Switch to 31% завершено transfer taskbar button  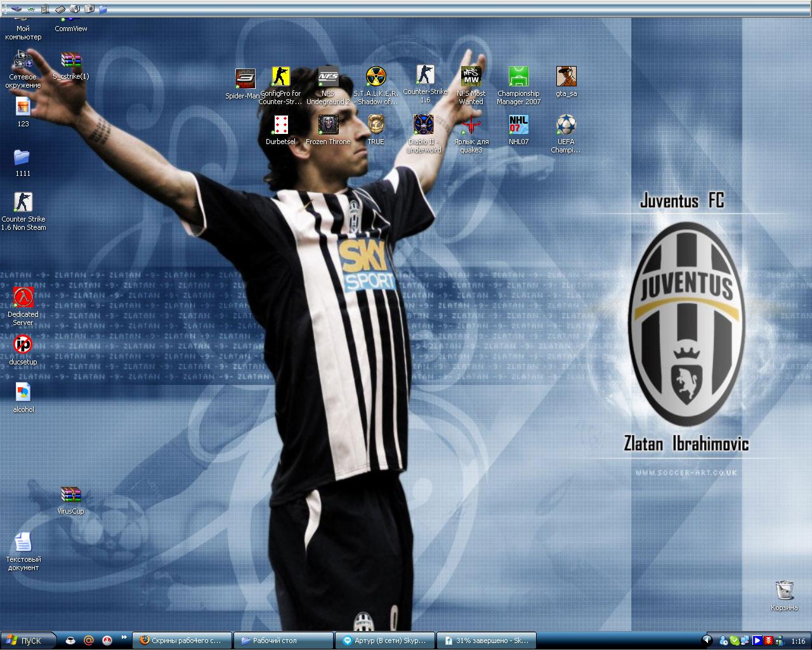(487, 640)
